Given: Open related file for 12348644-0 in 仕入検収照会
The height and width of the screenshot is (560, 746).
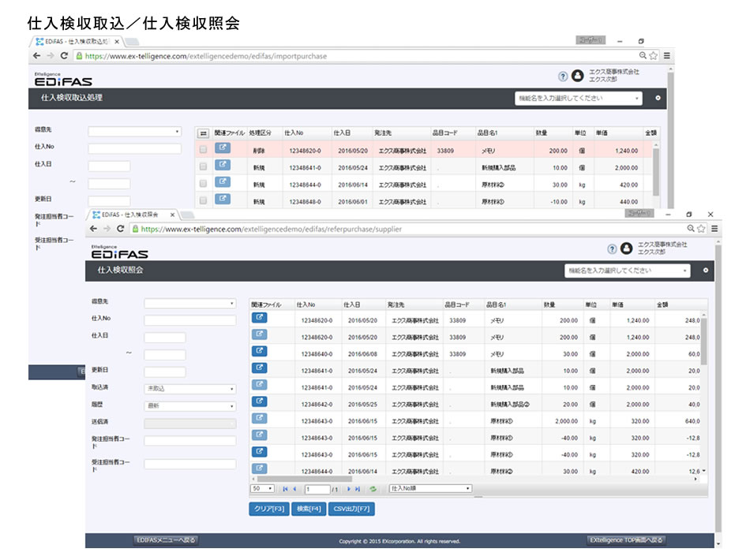Looking at the screenshot, I should coord(259,469).
